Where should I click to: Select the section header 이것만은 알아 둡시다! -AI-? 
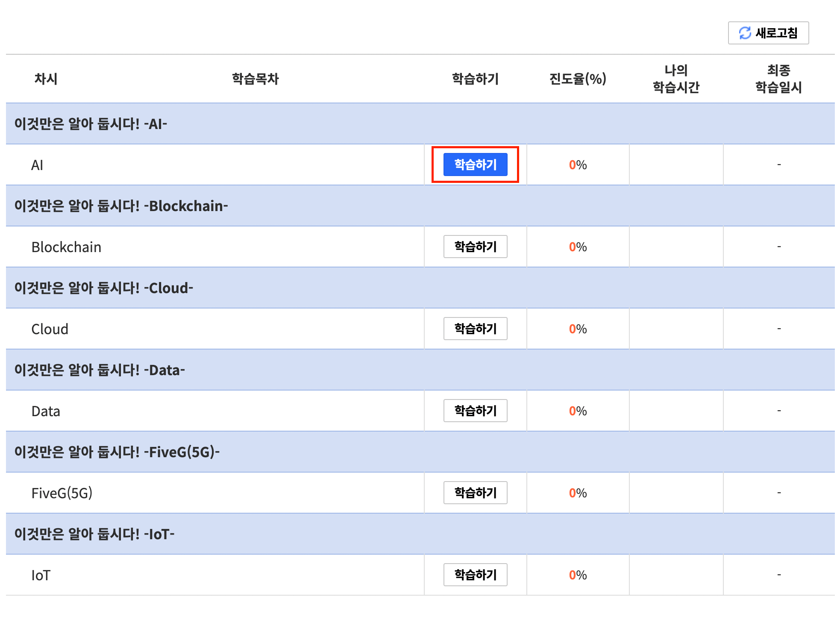pyautogui.click(x=91, y=124)
